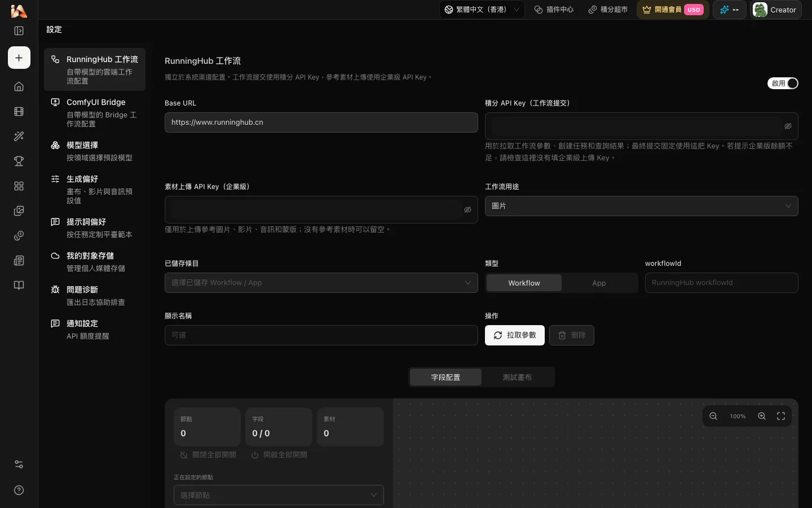
Task: Open the 繁體中文（香港）language dropdown
Action: pyautogui.click(x=482, y=10)
